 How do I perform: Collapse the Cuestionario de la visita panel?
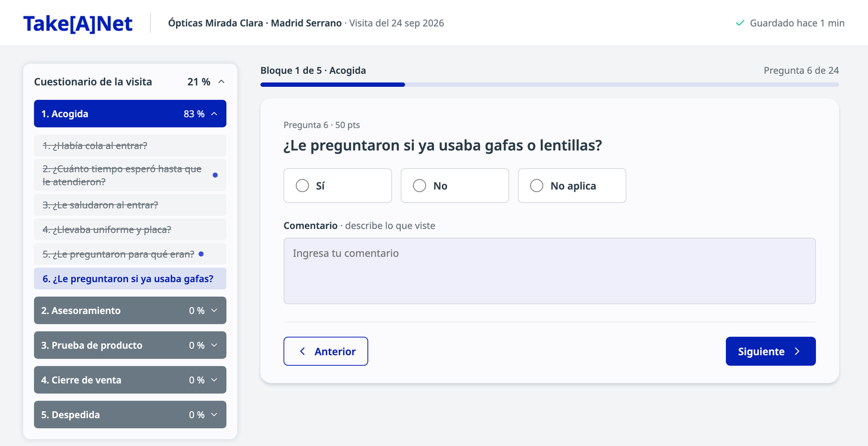221,82
